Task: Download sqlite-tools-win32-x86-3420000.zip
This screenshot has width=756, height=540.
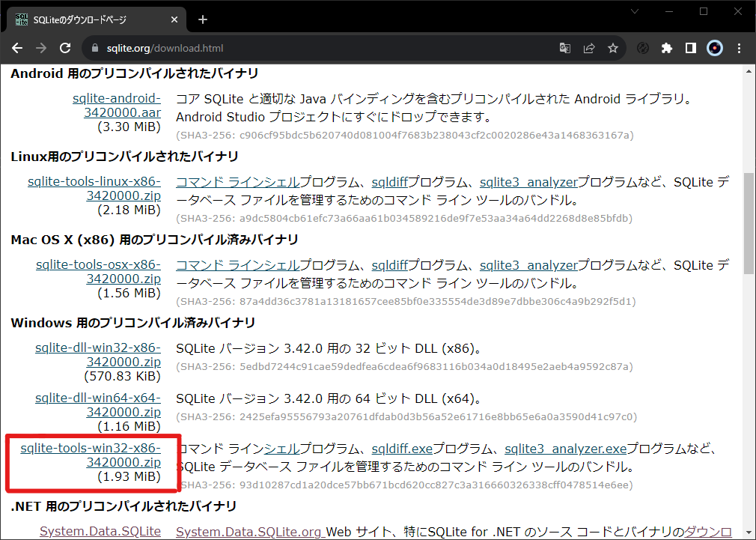Action: click(x=91, y=455)
